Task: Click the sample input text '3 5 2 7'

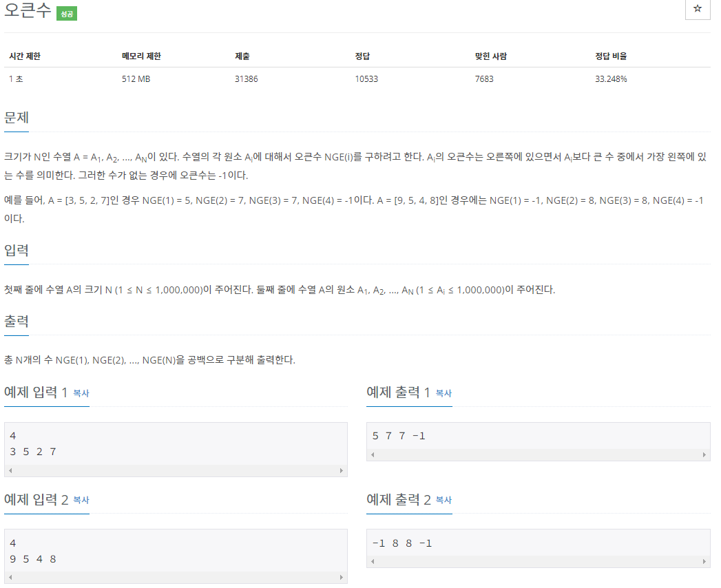Action: click(33, 452)
